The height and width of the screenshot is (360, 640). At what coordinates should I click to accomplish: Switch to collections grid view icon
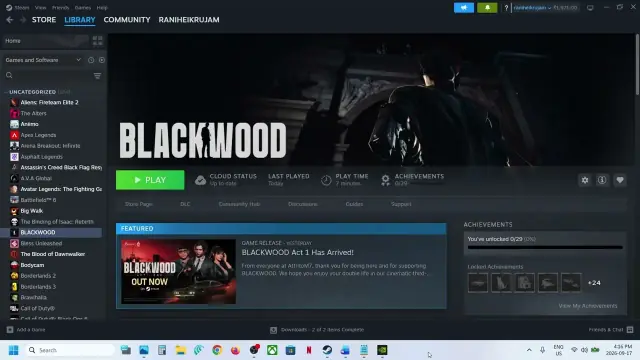(97, 41)
